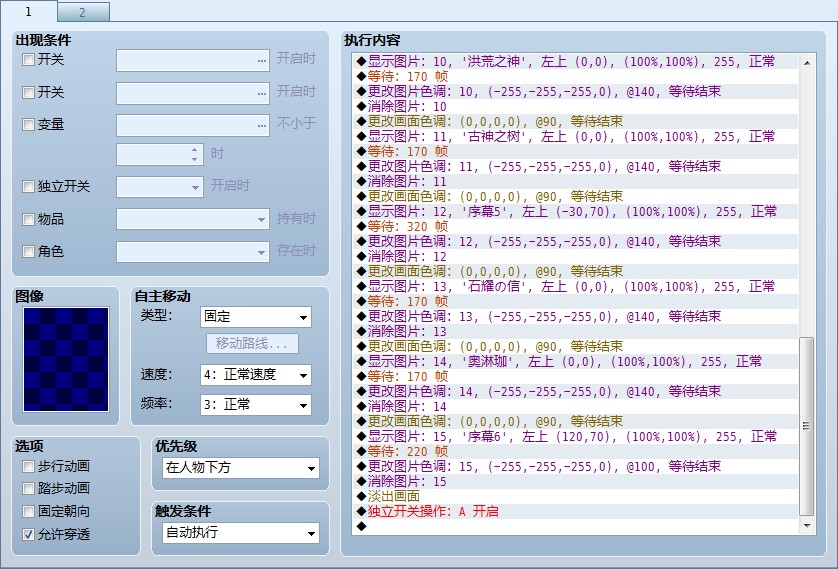The image size is (838, 569).
Task: Enable the 物品 condition checkbox
Action: [28, 219]
